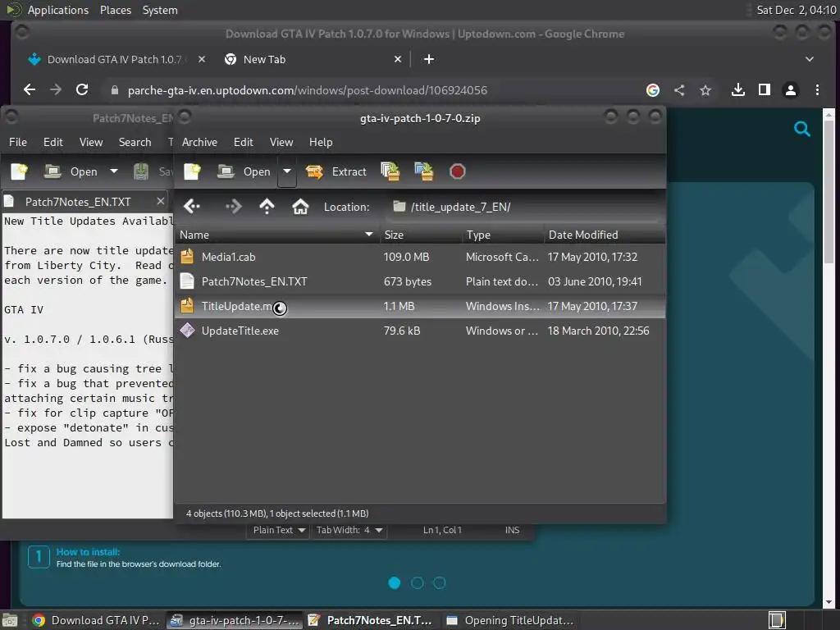Open the Plain Text syntax dropdown
Viewport: 840px width, 630px height.
point(279,530)
